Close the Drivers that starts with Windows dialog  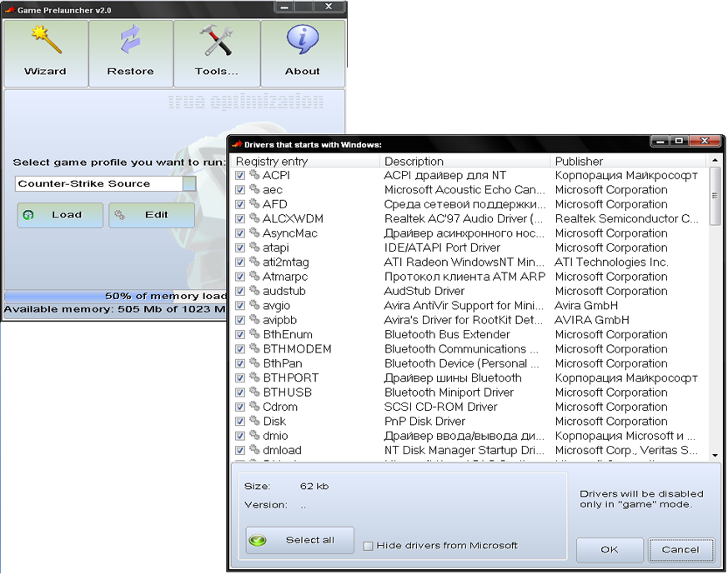coord(705,141)
